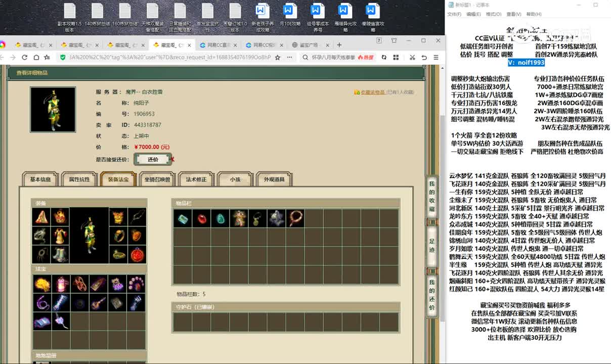The width and height of the screenshot is (611, 364).
Task: Open a new browser tab
Action: point(340,44)
